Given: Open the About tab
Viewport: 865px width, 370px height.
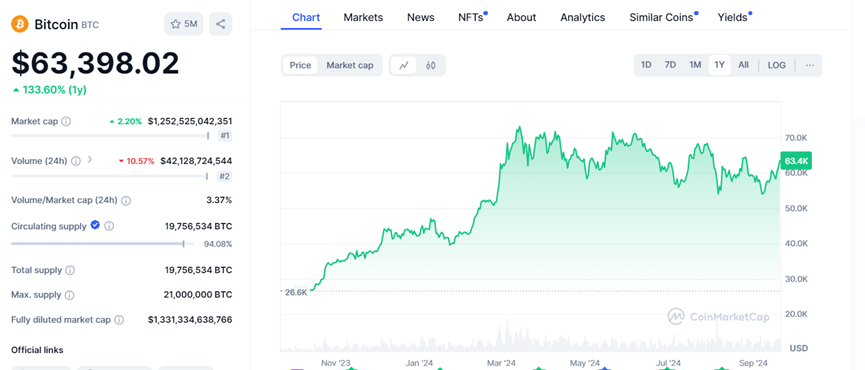Looking at the screenshot, I should (521, 18).
